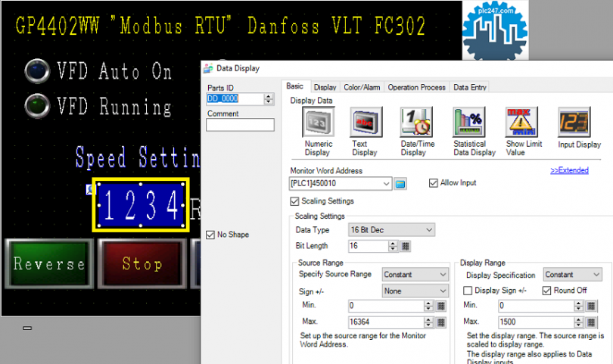
Task: Click the Speed Setting label on screen
Action: (138, 157)
